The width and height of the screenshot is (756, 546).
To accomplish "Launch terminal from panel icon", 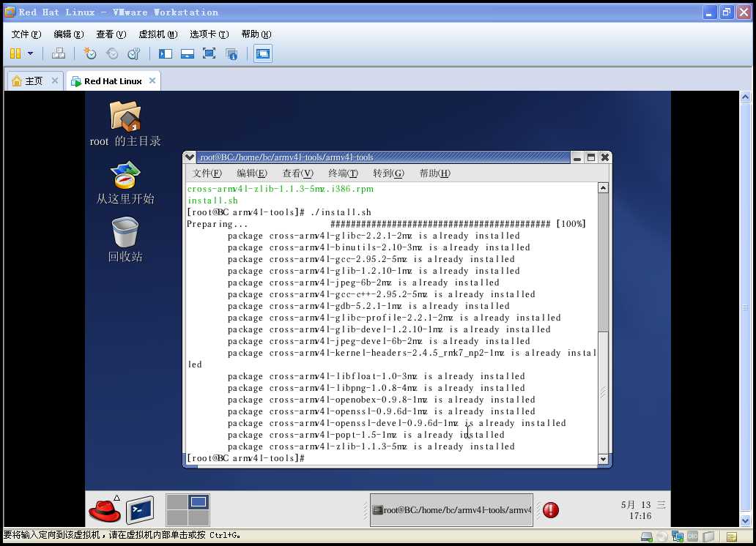I will [141, 510].
